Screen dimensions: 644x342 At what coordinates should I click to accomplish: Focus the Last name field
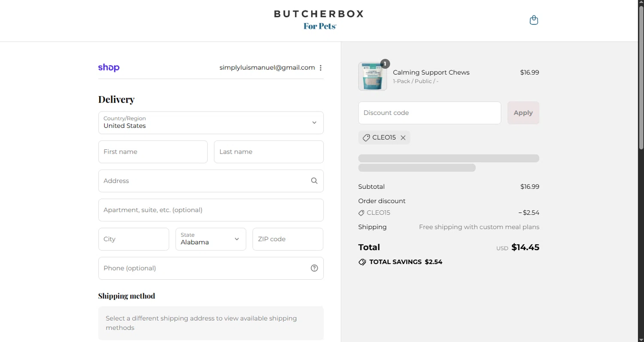pyautogui.click(x=269, y=152)
